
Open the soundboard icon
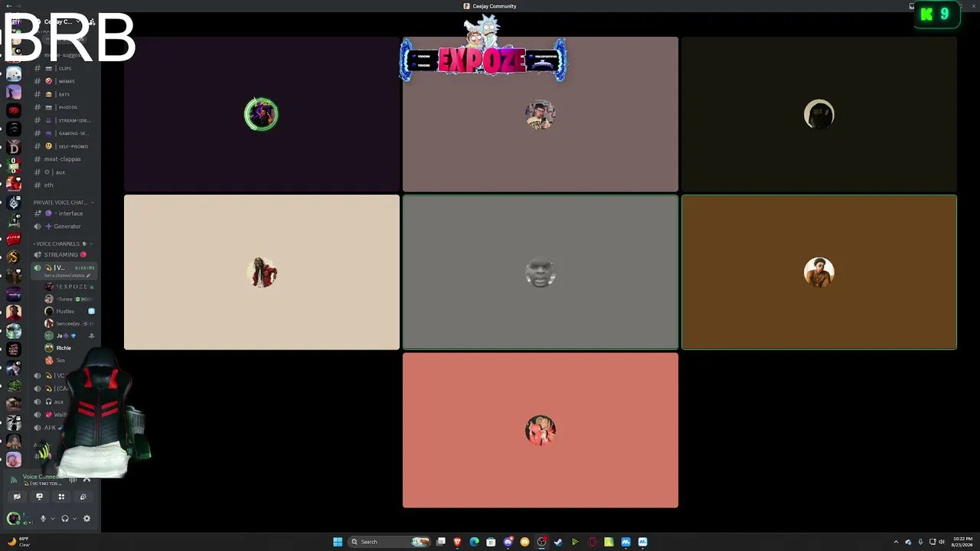click(83, 497)
